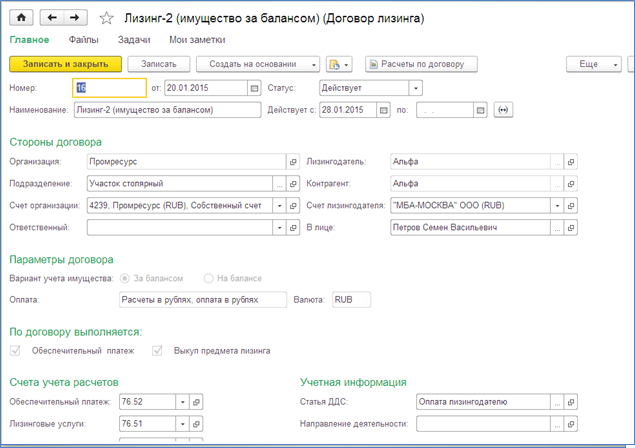Open calendar for contract date 20.01.2015
This screenshot has height=448, width=635.
pyautogui.click(x=254, y=88)
